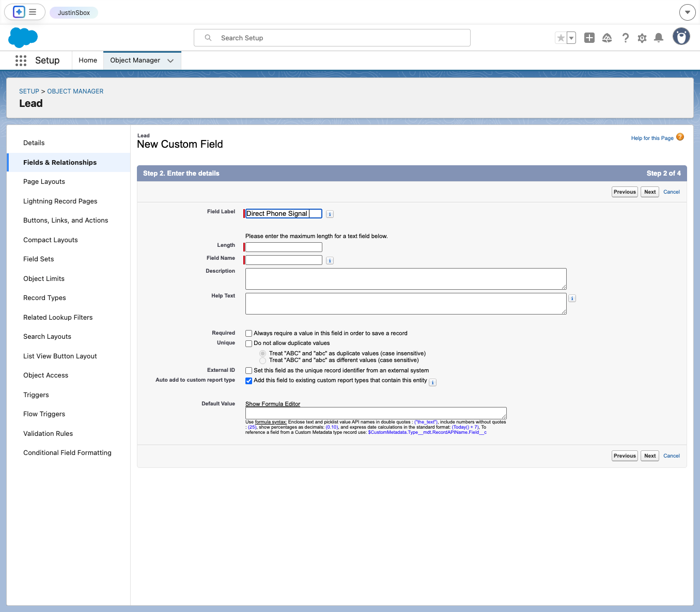Open the hamburger menu in top-left pill
The width and height of the screenshot is (700, 612).
click(33, 12)
